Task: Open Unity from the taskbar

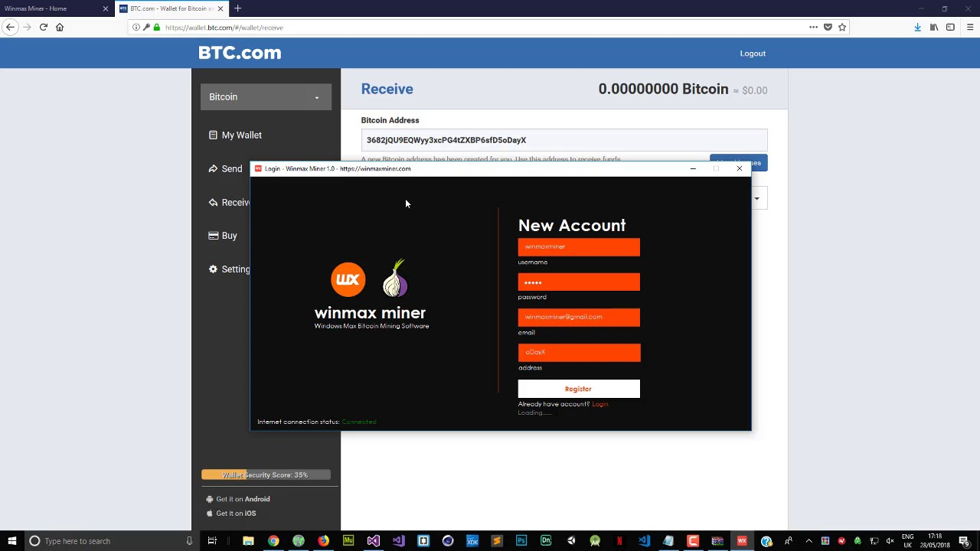Action: 571,541
